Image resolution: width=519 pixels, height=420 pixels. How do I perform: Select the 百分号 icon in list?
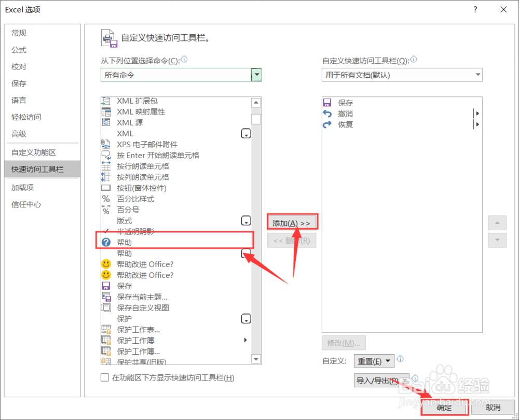106,209
